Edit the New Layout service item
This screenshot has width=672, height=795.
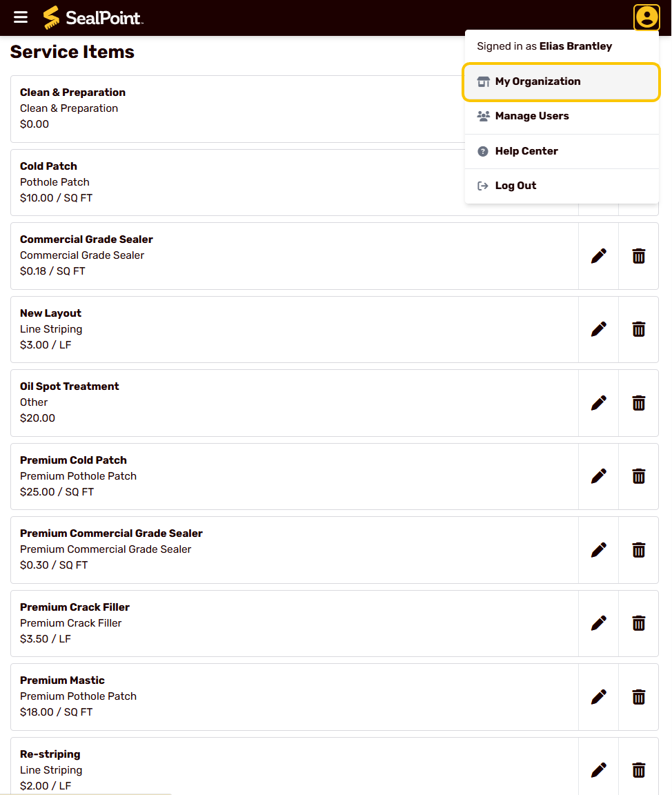598,330
